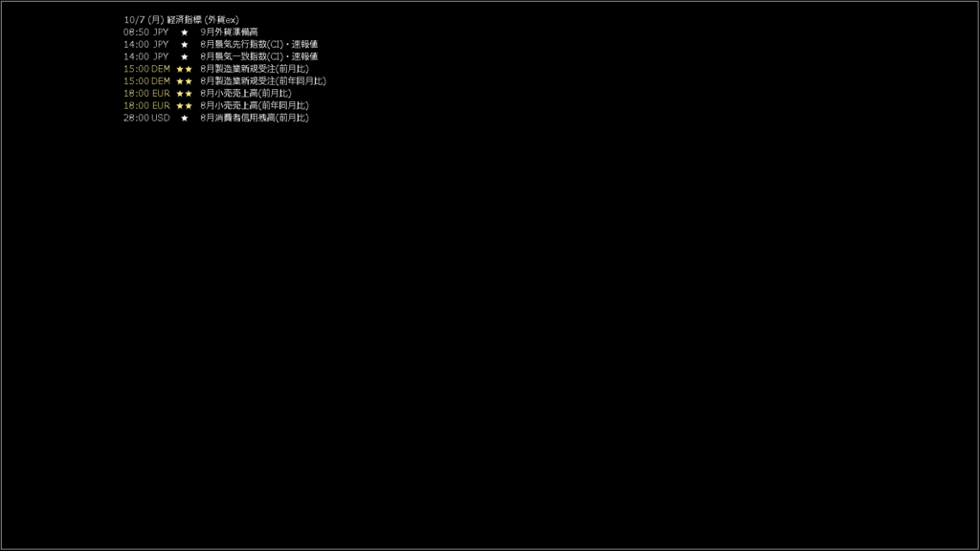Viewport: 980px width, 551px height.
Task: Click the single star beside 9月外貨準備高
Action: [x=185, y=33]
